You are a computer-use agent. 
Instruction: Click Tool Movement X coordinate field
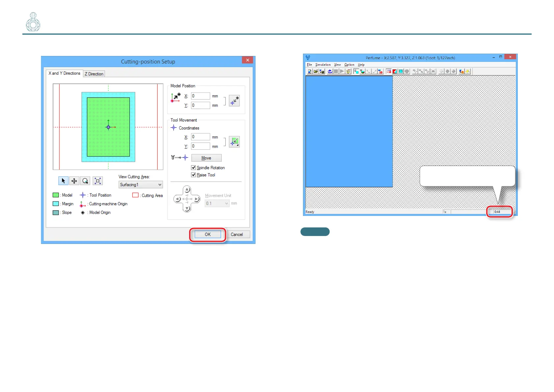200,137
